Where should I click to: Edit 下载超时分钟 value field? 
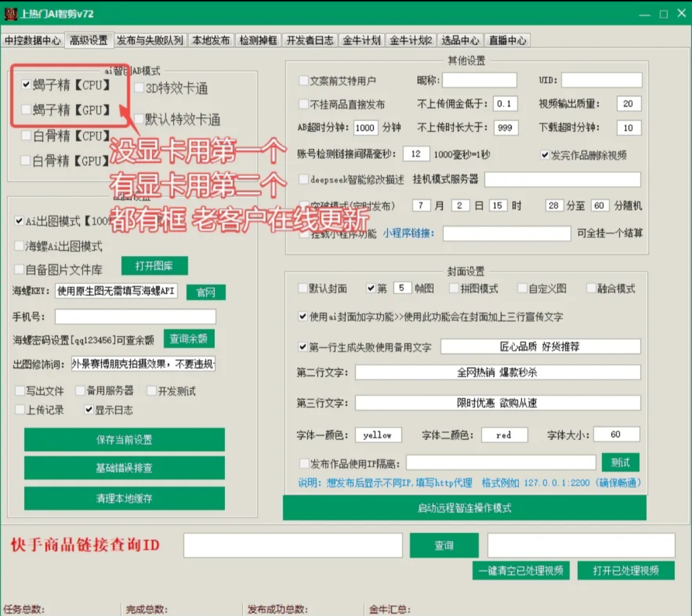(629, 128)
